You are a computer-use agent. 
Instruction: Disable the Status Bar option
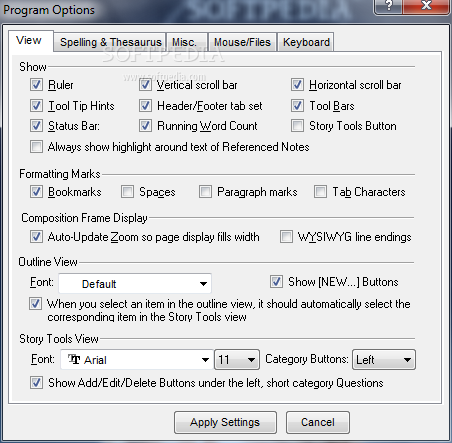36,126
